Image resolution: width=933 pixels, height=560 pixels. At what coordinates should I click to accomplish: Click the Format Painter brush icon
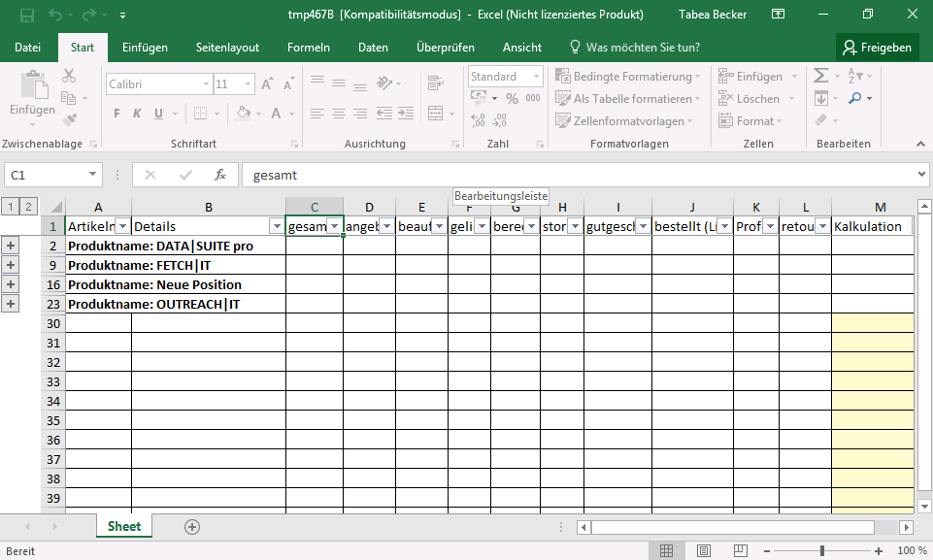[x=69, y=120]
